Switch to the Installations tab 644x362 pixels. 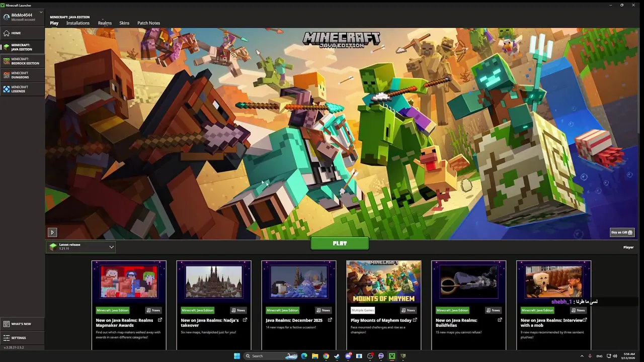tap(78, 23)
